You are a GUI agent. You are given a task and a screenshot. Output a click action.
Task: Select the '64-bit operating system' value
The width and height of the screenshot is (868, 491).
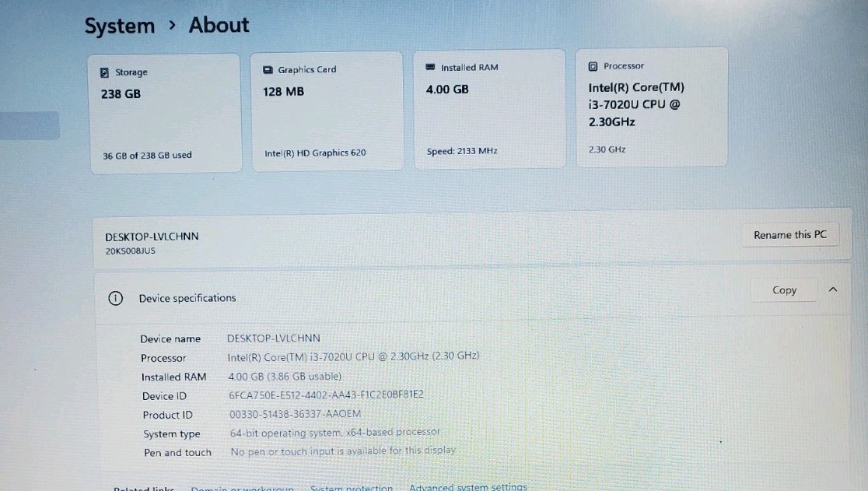(x=335, y=433)
